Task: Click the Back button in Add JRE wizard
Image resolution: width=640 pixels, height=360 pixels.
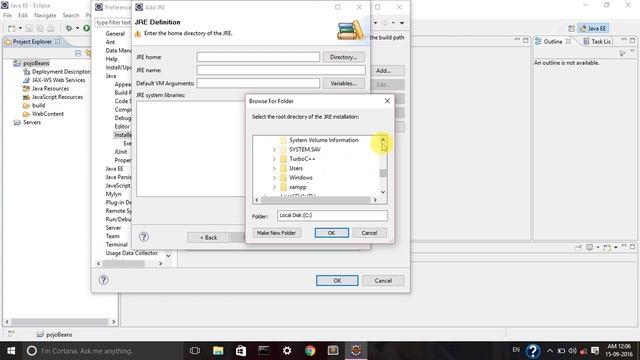Action: pos(208,237)
